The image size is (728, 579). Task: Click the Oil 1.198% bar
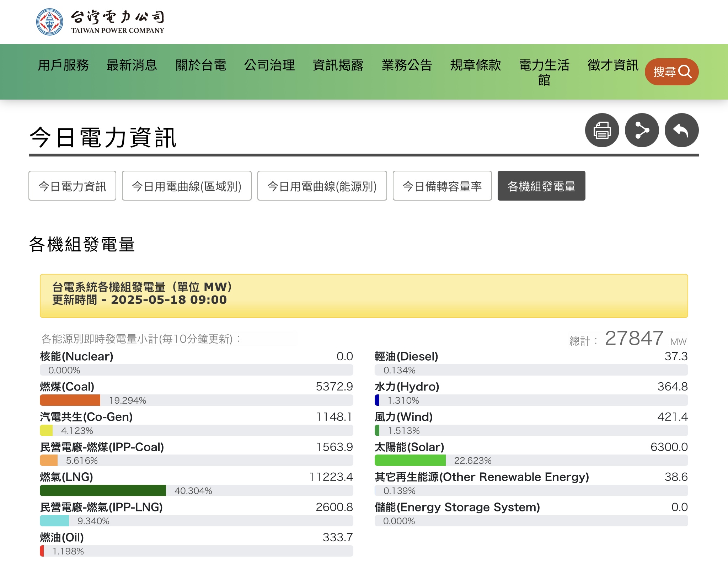[x=197, y=551]
